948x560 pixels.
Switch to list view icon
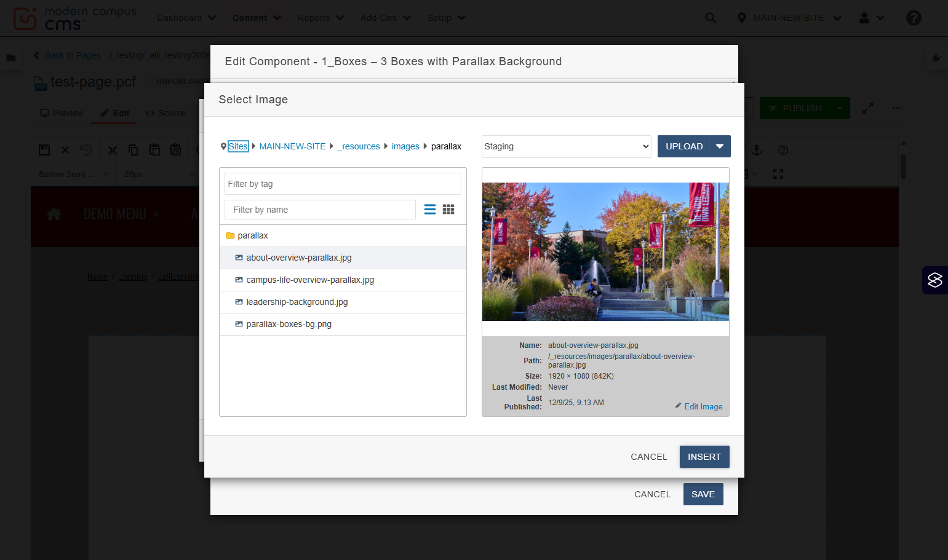click(430, 210)
